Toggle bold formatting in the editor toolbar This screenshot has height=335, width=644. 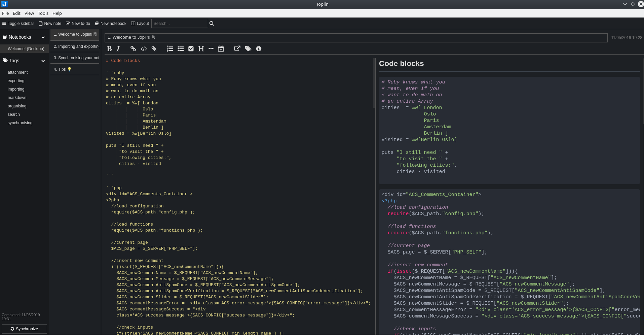109,48
